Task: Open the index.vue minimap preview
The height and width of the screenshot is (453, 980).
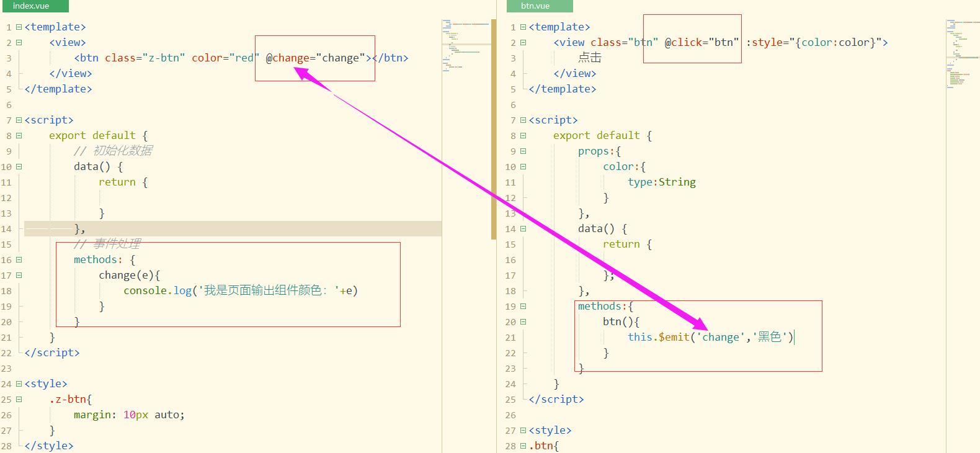Action: [x=466, y=45]
